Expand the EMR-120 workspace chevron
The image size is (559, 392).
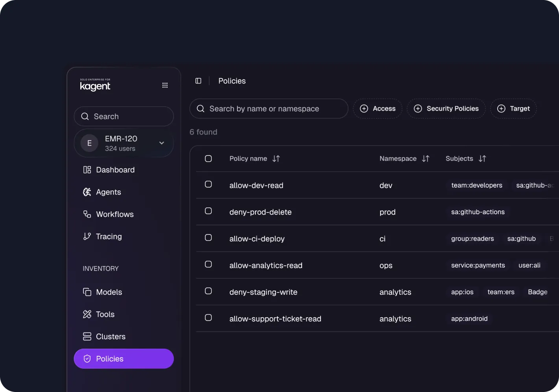(x=161, y=143)
